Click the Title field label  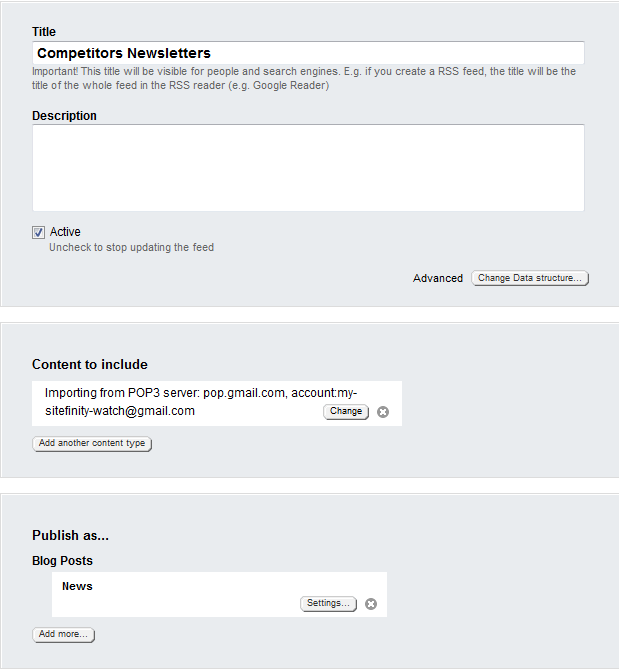(x=44, y=32)
